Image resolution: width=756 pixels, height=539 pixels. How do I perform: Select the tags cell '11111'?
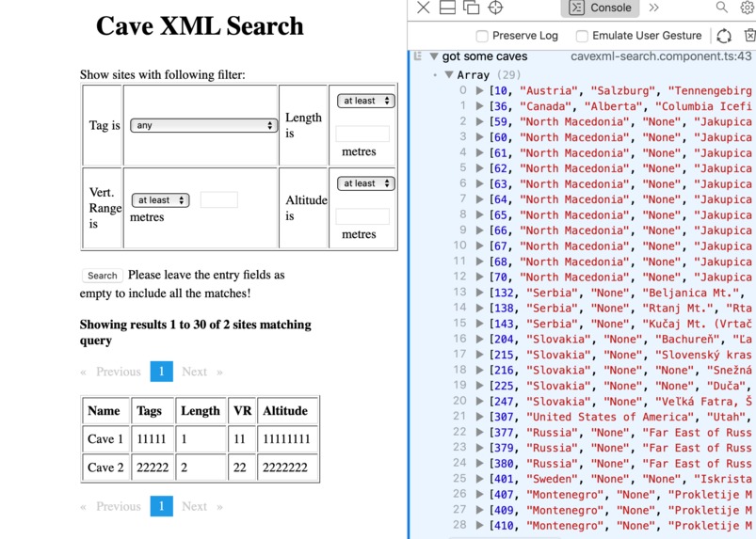click(x=153, y=438)
